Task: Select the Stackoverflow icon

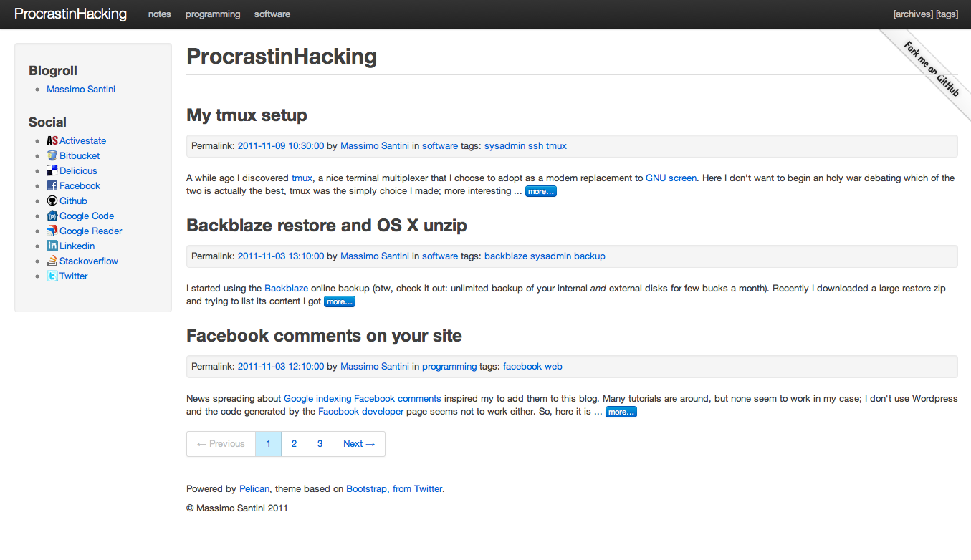Action: tap(52, 261)
